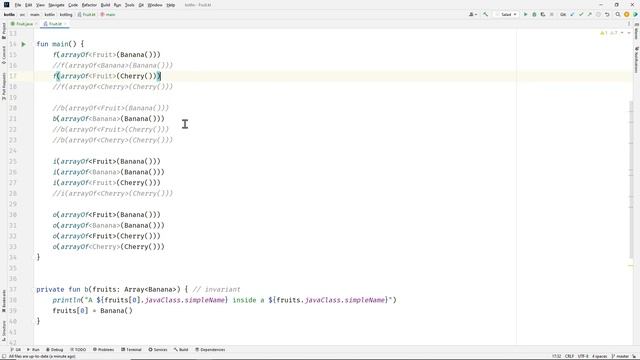Click the main function breadcrumb
The image size is (640, 360).
click(x=108, y=15)
